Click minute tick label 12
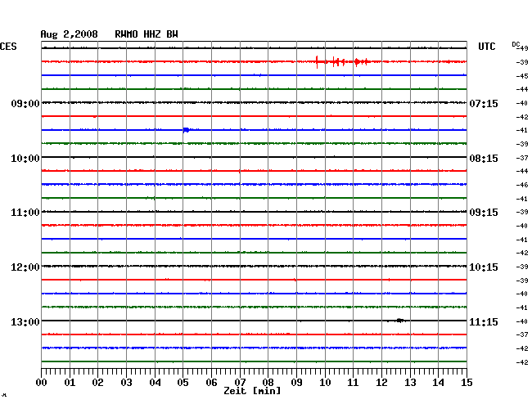 [x=381, y=382]
